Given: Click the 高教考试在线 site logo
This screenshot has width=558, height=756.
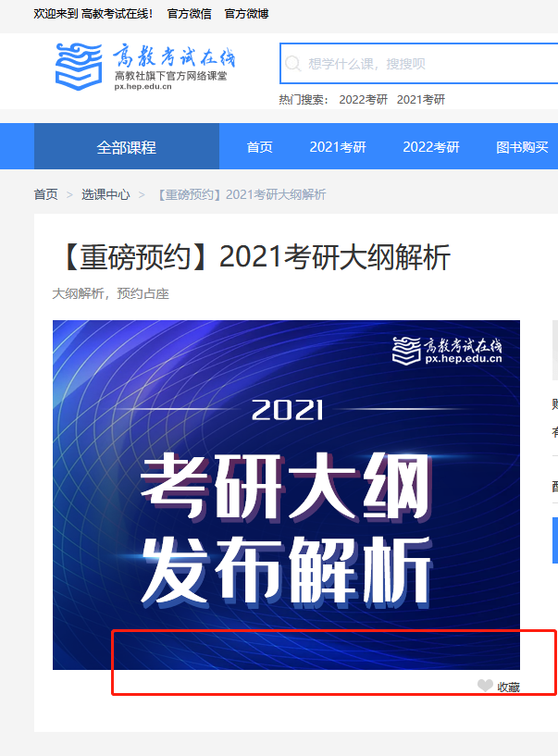Looking at the screenshot, I should tap(145, 67).
